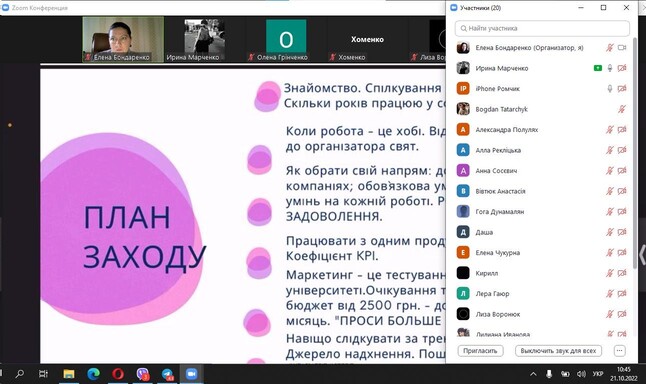The height and width of the screenshot is (384, 646).
Task: Click camera-off icon for Кирилл
Action: tap(622, 273)
